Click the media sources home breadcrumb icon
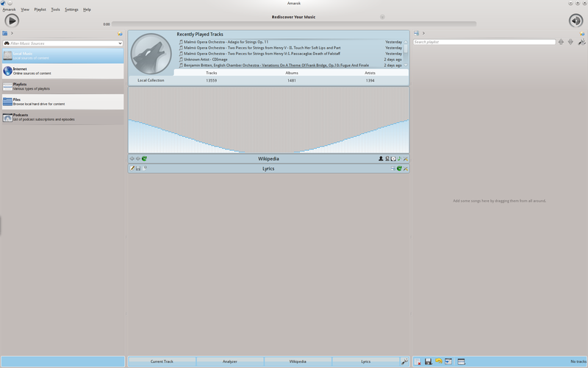Image resolution: width=588 pixels, height=368 pixels. pos(5,33)
